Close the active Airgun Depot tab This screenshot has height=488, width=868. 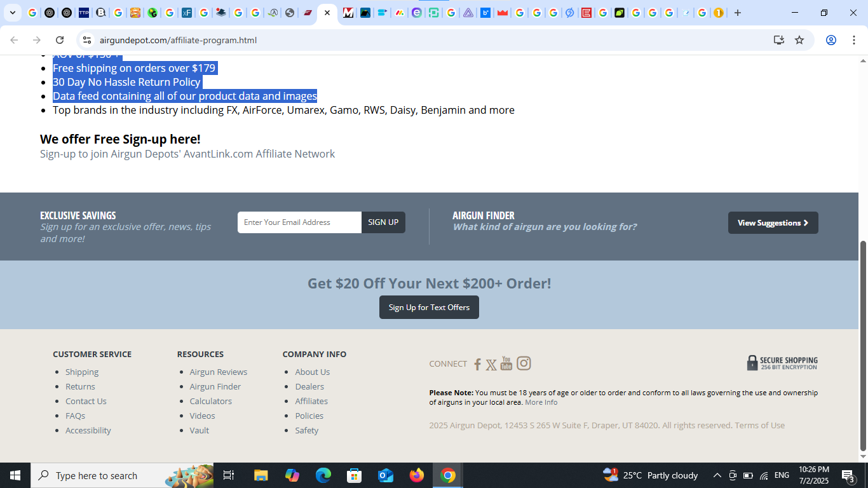point(327,13)
